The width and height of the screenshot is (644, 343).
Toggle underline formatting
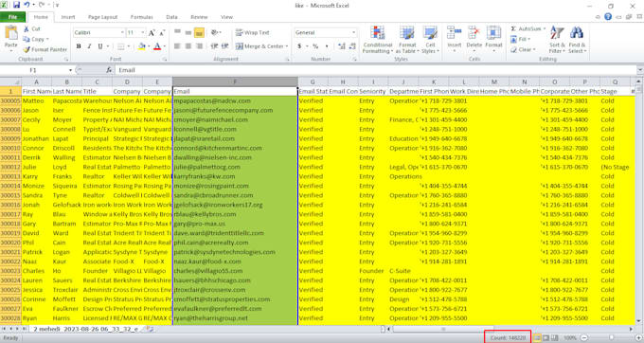coord(99,46)
